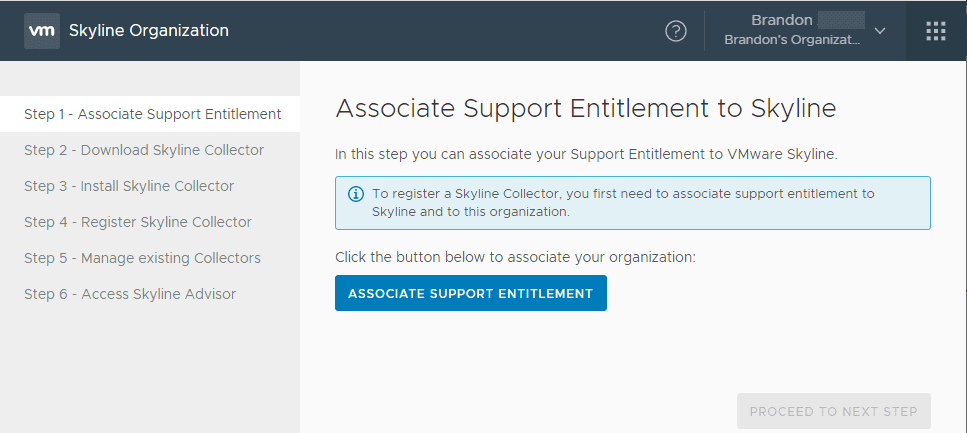Viewport: 967px width, 433px height.
Task: Select Step 5 - Manage existing Collectors
Action: (x=142, y=258)
